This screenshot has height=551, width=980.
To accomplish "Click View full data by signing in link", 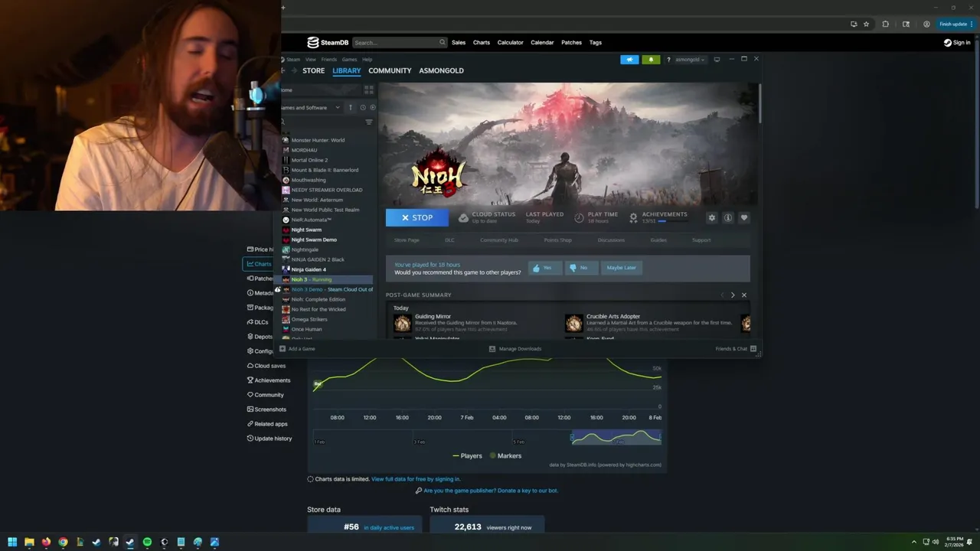I will tap(416, 479).
